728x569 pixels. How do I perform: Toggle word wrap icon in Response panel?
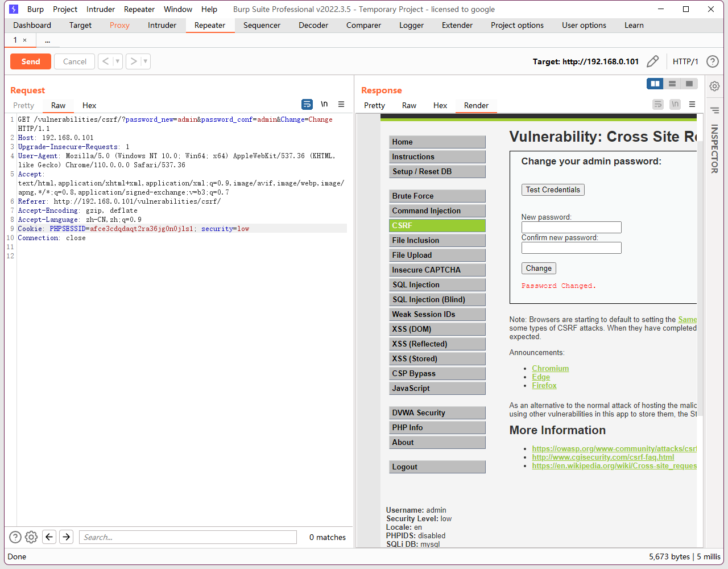click(658, 104)
